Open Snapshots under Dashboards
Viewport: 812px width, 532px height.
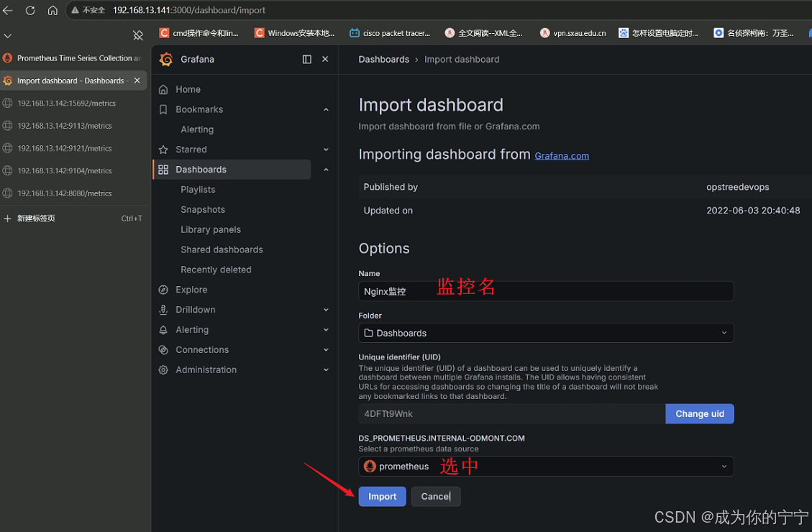click(203, 210)
